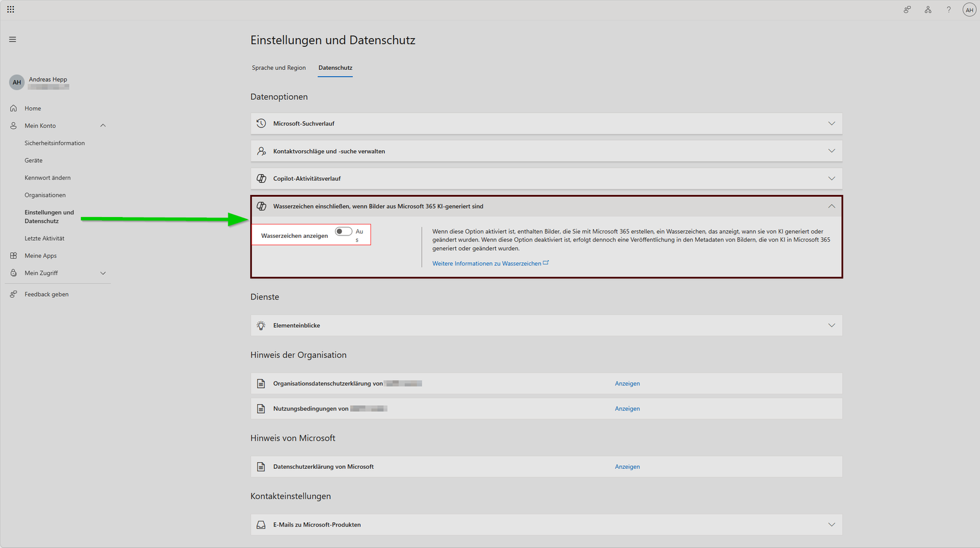Expand E-Mails zu Microsoft-Produkten chevron

click(x=831, y=525)
